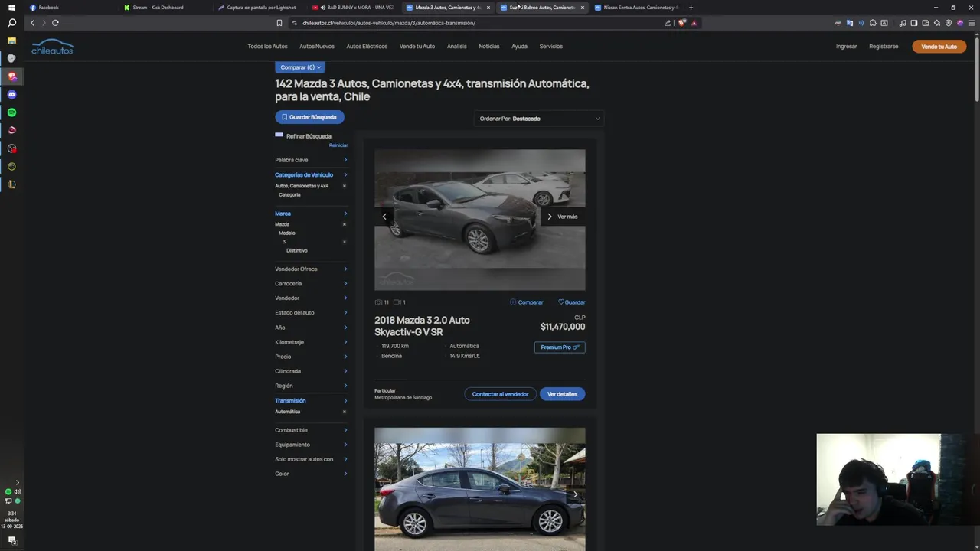Remove the model 3 filter
The width and height of the screenshot is (980, 551).
click(345, 242)
